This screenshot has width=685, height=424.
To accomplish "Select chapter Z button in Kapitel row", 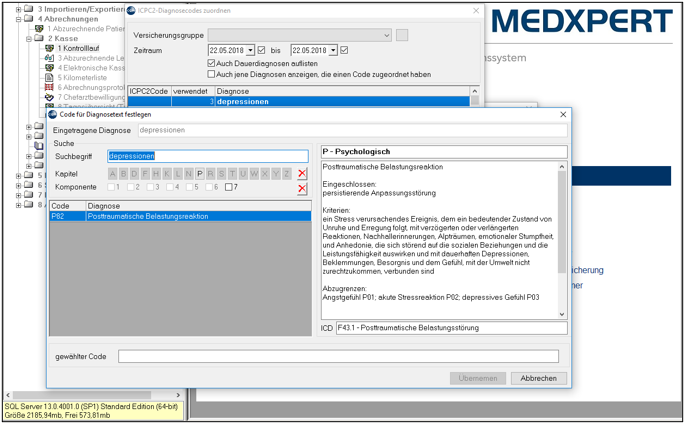I will tap(287, 174).
